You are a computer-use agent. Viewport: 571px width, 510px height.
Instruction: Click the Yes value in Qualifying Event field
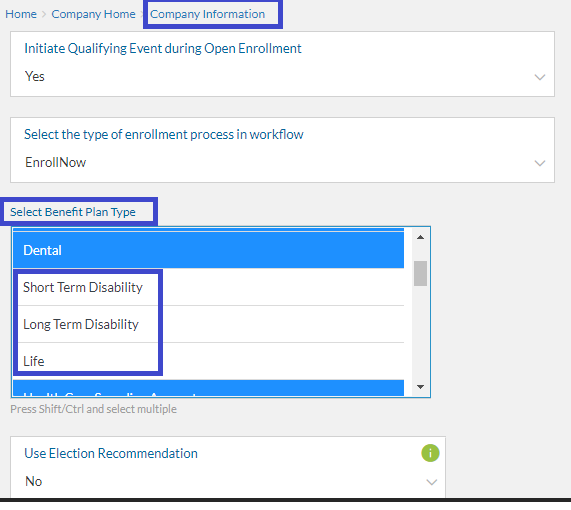35,76
